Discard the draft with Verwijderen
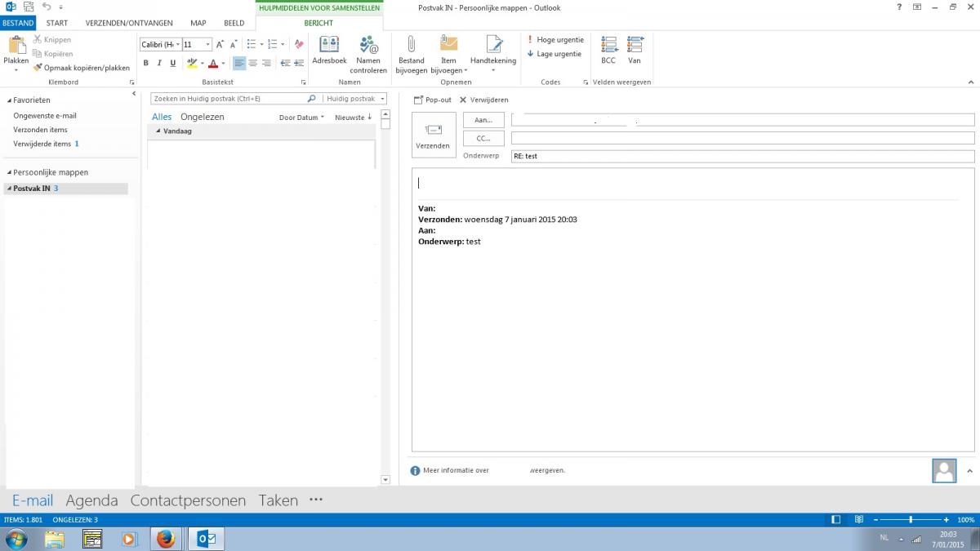The height and width of the screenshot is (551, 980). pyautogui.click(x=483, y=100)
